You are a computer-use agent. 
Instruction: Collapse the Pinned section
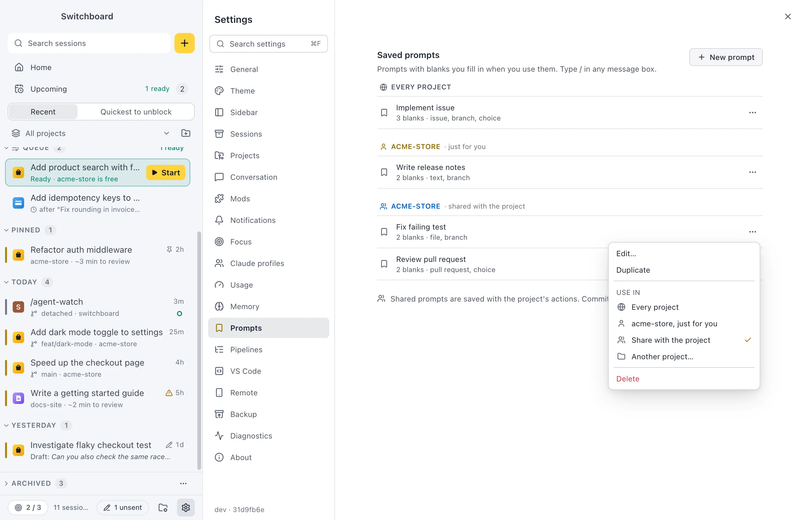[6, 230]
